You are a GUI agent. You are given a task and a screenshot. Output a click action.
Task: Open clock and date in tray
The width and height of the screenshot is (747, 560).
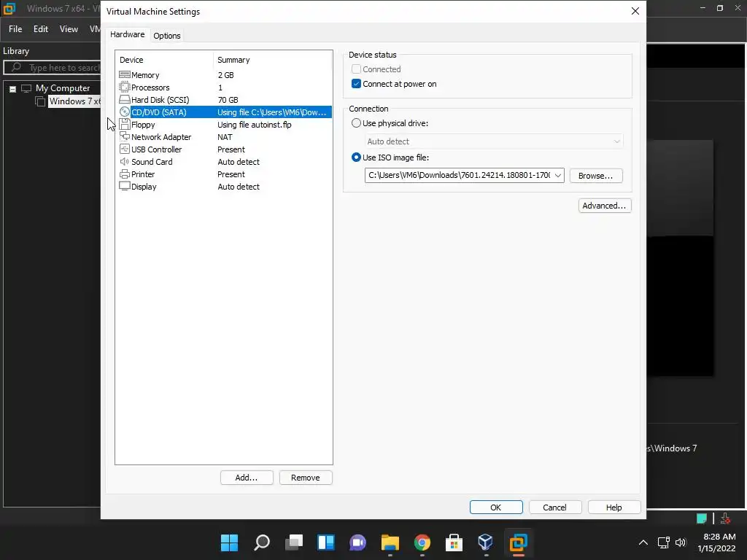717,542
